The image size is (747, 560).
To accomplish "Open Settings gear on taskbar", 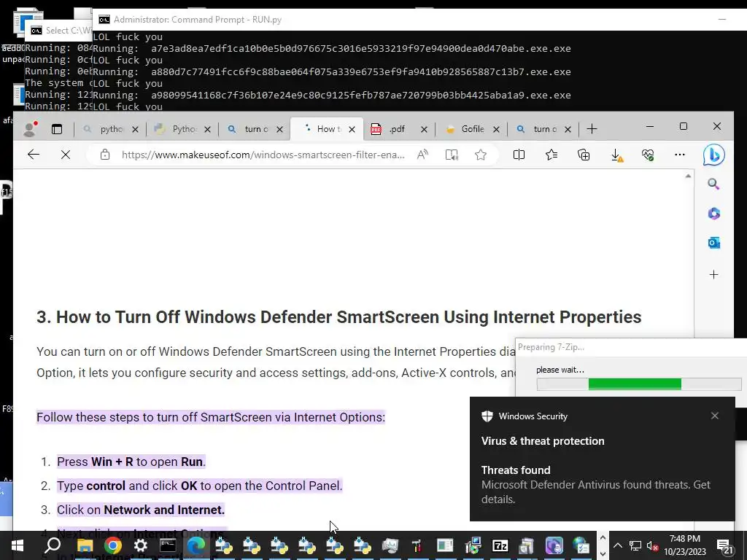I will (140, 545).
